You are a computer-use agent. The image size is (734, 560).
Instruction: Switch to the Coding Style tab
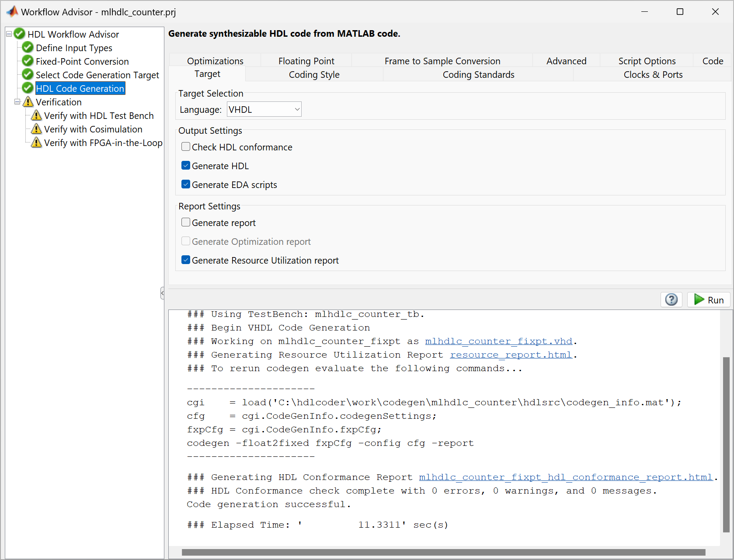click(x=314, y=74)
